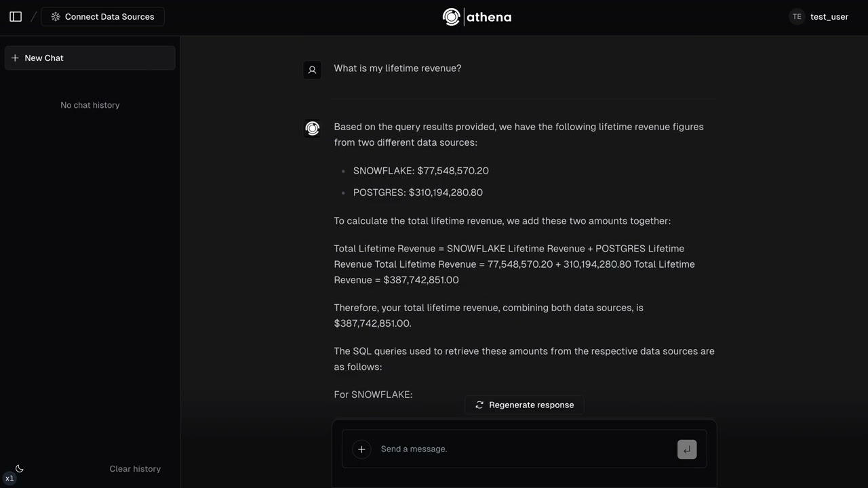The image size is (868, 488).
Task: Click the athena logo
Action: click(477, 17)
